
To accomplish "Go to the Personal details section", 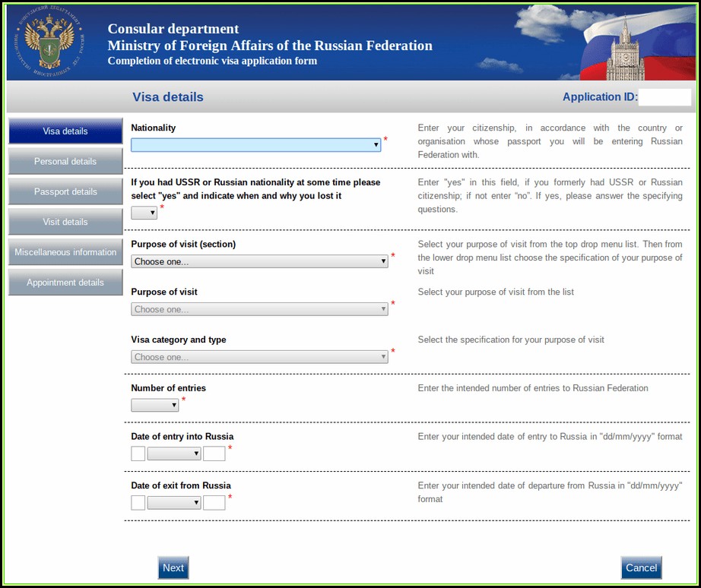I will [65, 161].
